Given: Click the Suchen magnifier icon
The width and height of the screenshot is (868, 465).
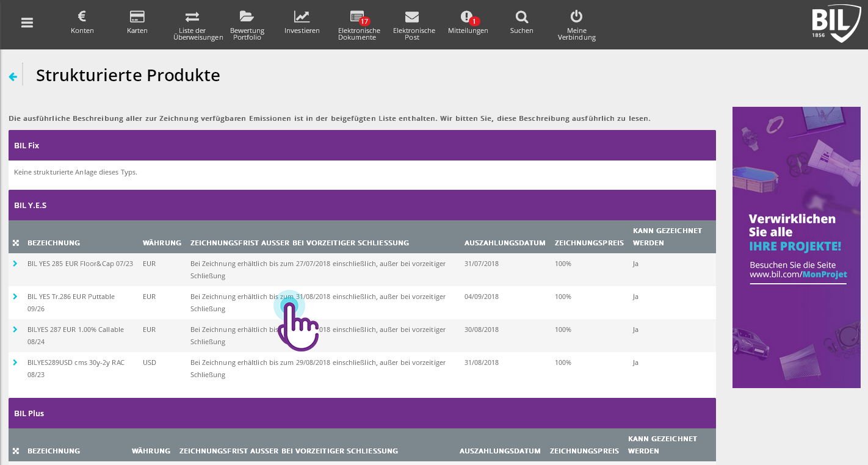Looking at the screenshot, I should pos(521,17).
